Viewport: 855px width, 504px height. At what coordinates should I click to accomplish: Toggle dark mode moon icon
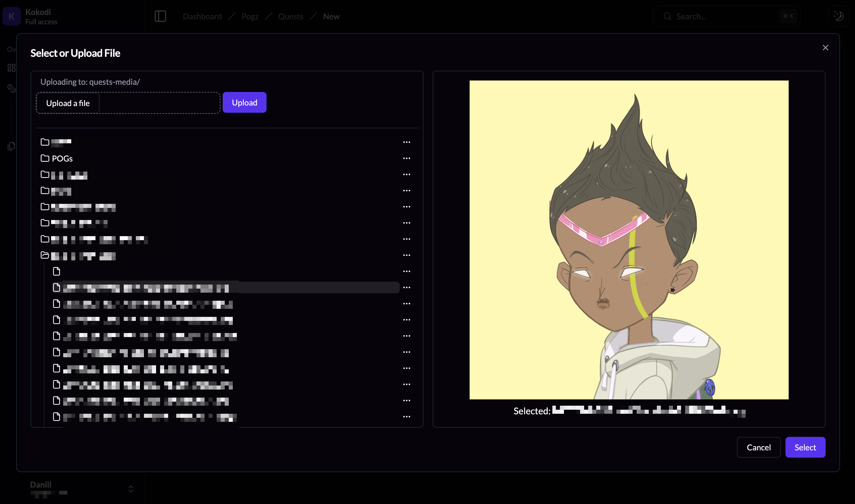838,16
